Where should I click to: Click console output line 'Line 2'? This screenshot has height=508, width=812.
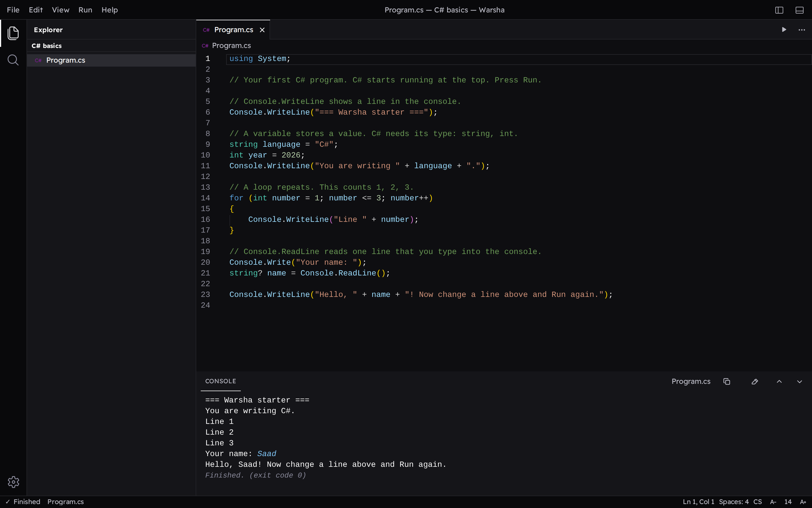pyautogui.click(x=219, y=432)
